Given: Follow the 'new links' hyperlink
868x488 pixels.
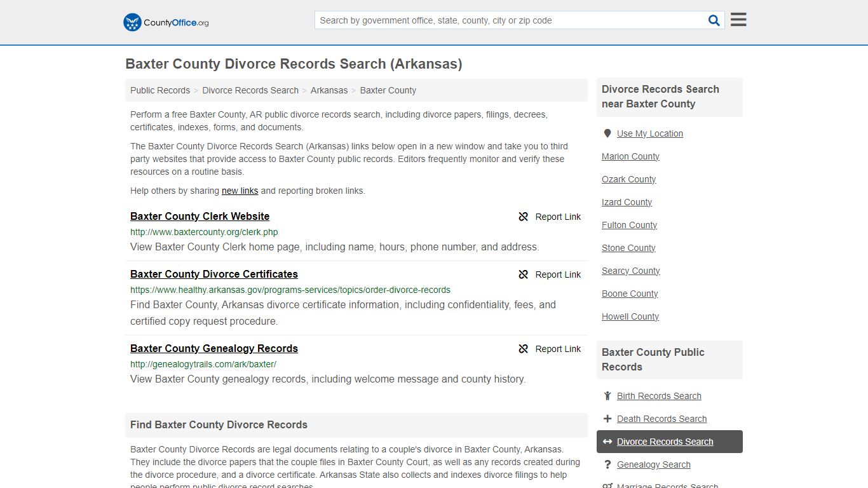Looking at the screenshot, I should (x=240, y=191).
